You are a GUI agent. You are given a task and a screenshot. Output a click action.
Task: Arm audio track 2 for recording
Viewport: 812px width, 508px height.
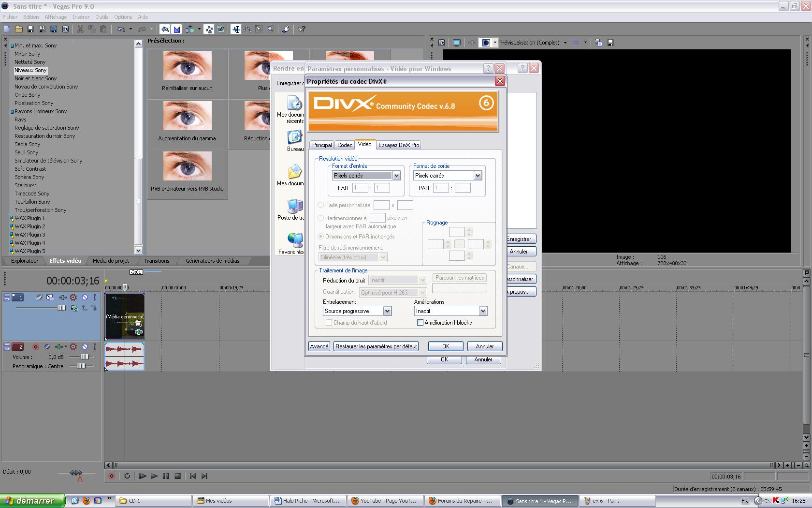click(35, 347)
